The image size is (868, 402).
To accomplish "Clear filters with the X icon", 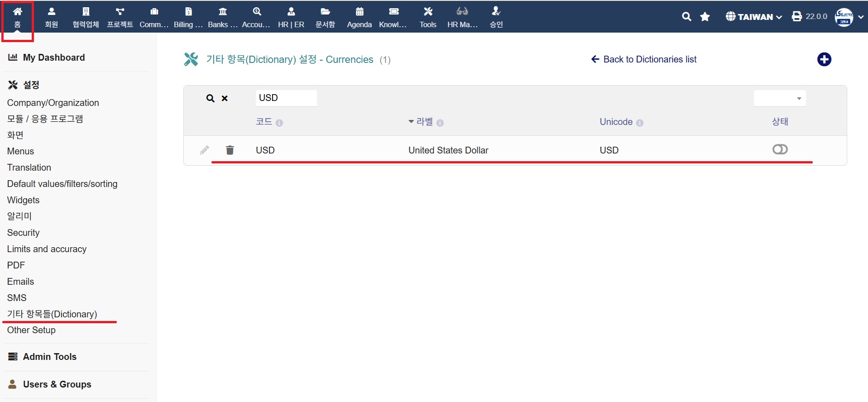I will 225,98.
